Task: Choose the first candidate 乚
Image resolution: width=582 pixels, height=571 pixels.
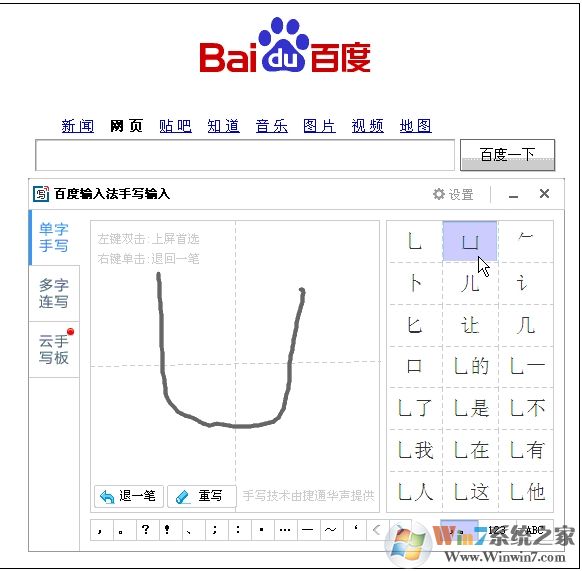Action: [415, 241]
